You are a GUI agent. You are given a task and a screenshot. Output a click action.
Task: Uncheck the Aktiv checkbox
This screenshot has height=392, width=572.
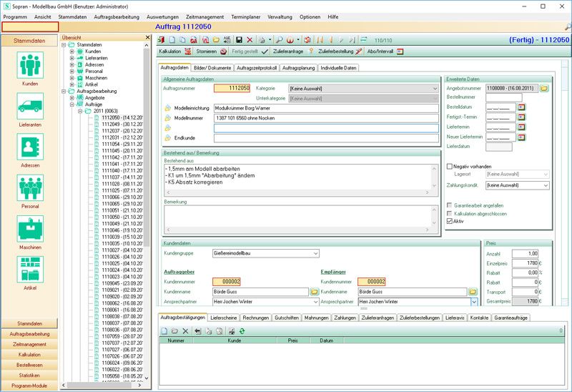(450, 221)
